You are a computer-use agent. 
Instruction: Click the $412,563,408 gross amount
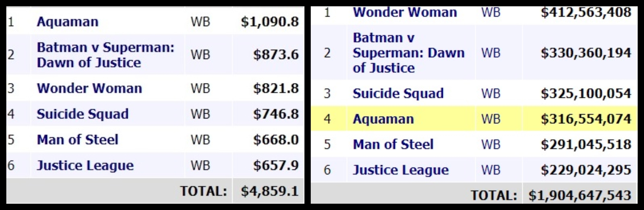pyautogui.click(x=586, y=12)
